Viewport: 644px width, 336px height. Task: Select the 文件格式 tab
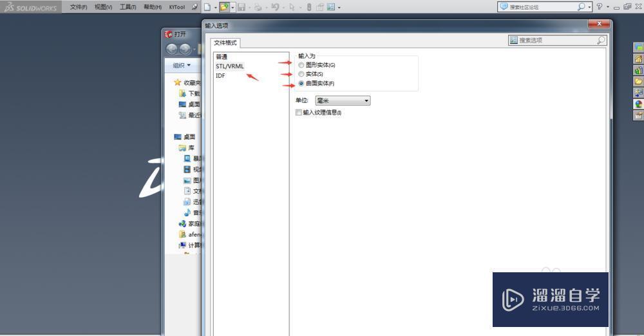225,42
